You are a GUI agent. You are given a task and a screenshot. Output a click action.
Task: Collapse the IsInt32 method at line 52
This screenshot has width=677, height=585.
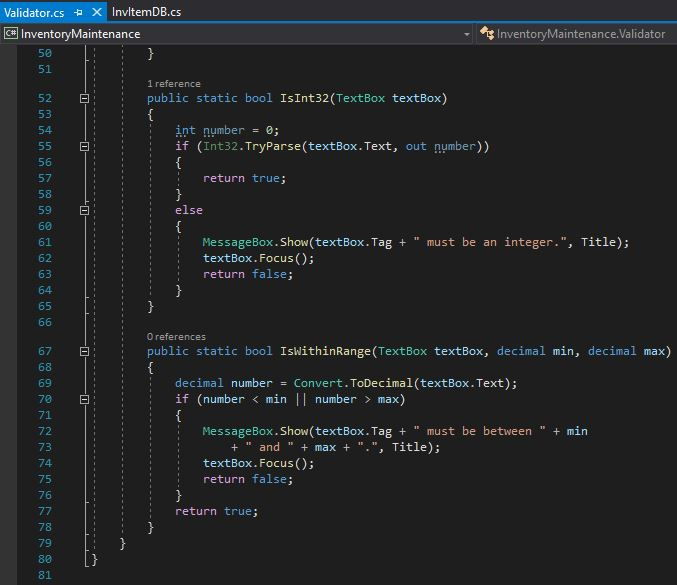coord(85,98)
